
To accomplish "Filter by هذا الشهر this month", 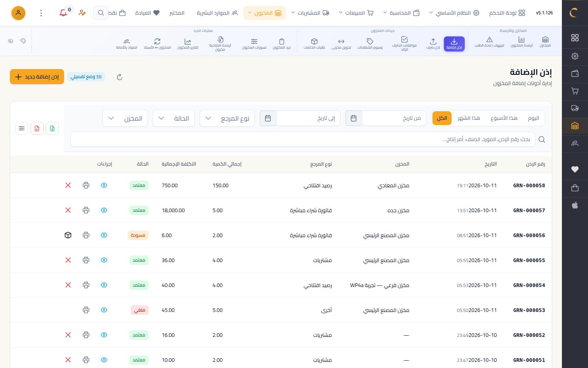I will pyautogui.click(x=468, y=118).
